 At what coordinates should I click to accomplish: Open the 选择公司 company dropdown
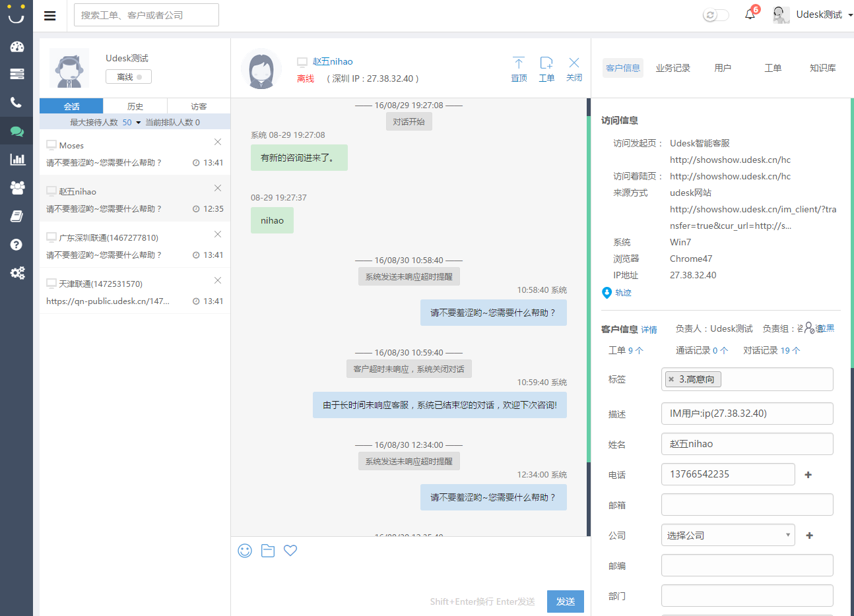pyautogui.click(x=727, y=535)
